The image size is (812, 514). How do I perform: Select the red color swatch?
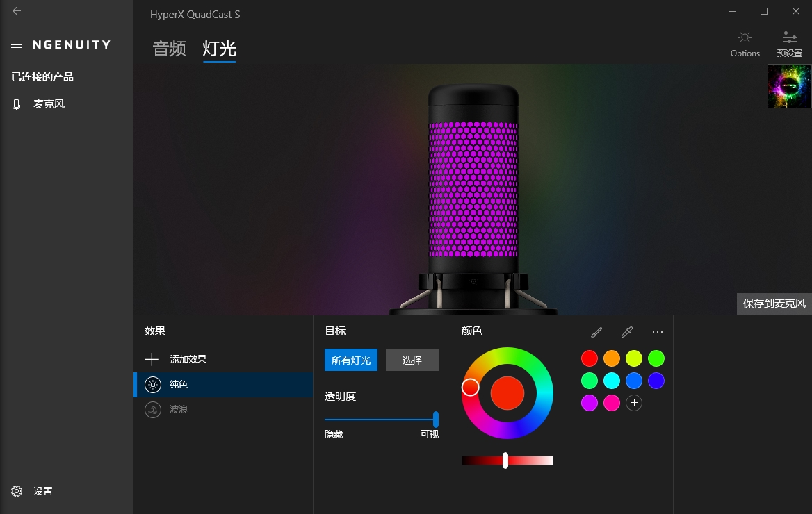click(x=590, y=358)
